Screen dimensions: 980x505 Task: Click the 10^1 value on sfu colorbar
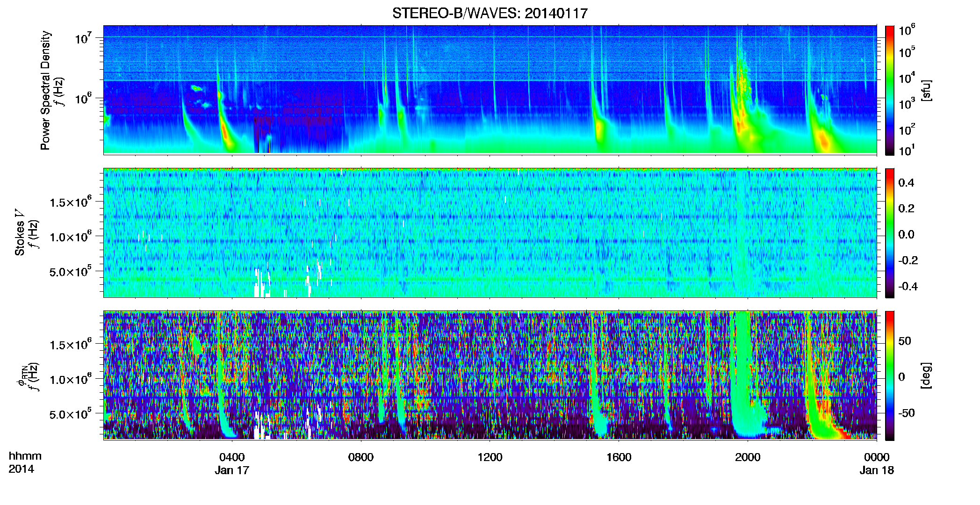907,150
